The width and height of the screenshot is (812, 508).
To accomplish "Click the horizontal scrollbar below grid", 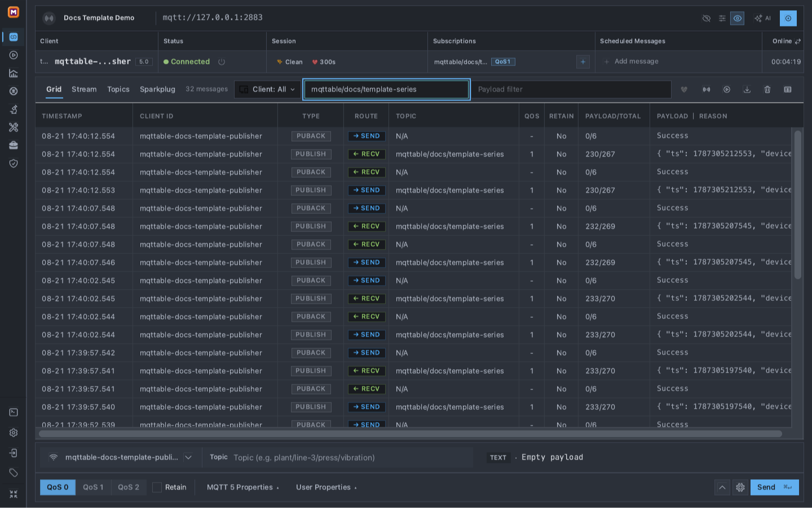I will point(411,434).
